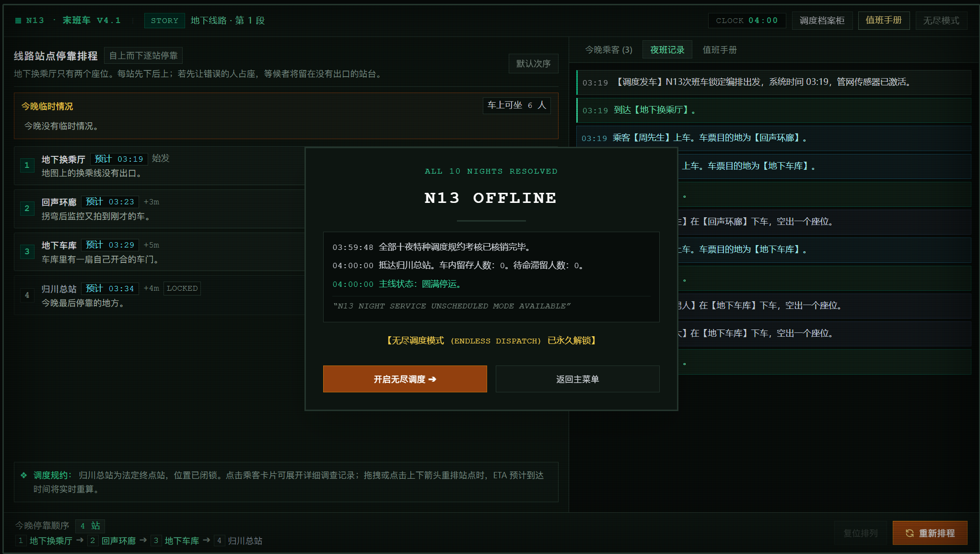The width and height of the screenshot is (980, 554).
Task: Click number badge 1 beside 地下换乘厅
Action: 27,165
